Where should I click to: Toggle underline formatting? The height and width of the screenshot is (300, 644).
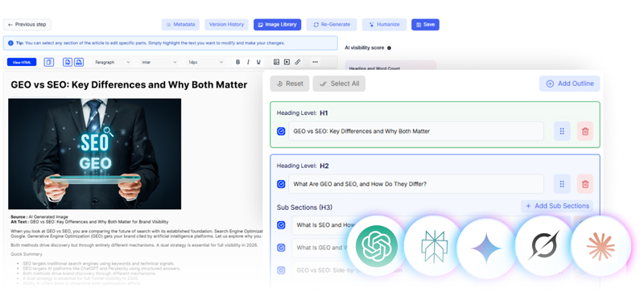click(x=258, y=63)
